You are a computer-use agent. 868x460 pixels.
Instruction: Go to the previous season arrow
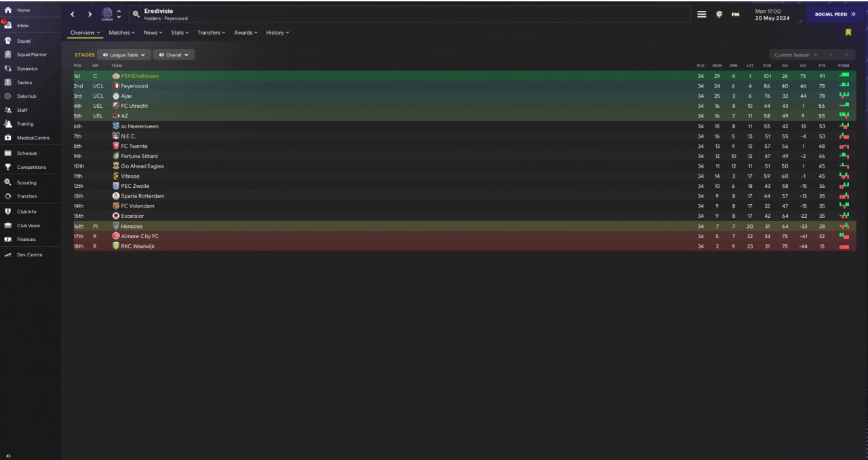coord(831,55)
